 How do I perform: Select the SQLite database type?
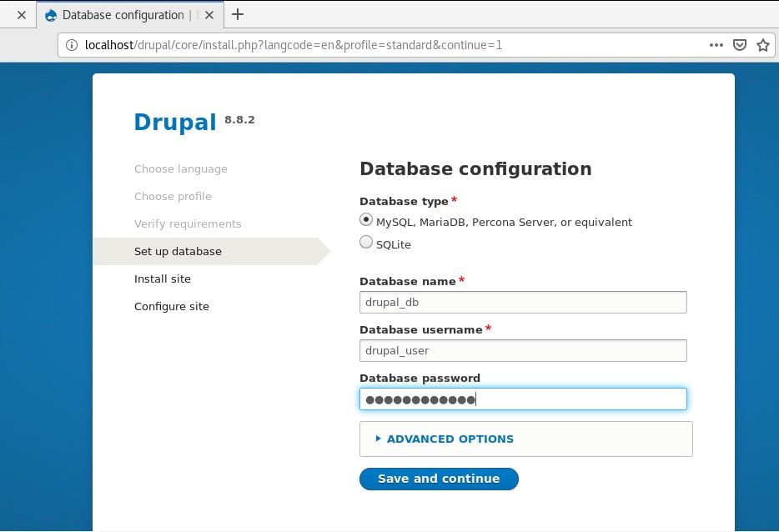[366, 242]
